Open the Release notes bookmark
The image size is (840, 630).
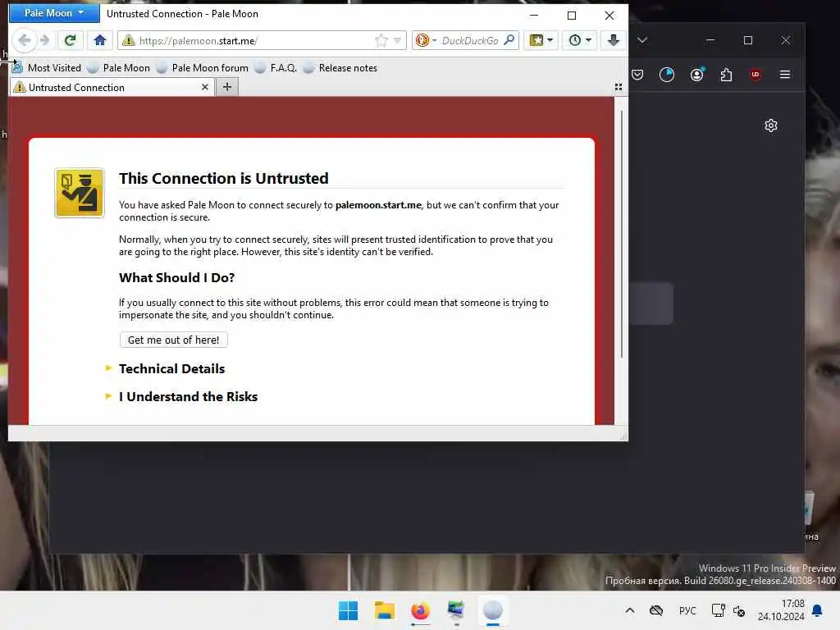click(340, 68)
